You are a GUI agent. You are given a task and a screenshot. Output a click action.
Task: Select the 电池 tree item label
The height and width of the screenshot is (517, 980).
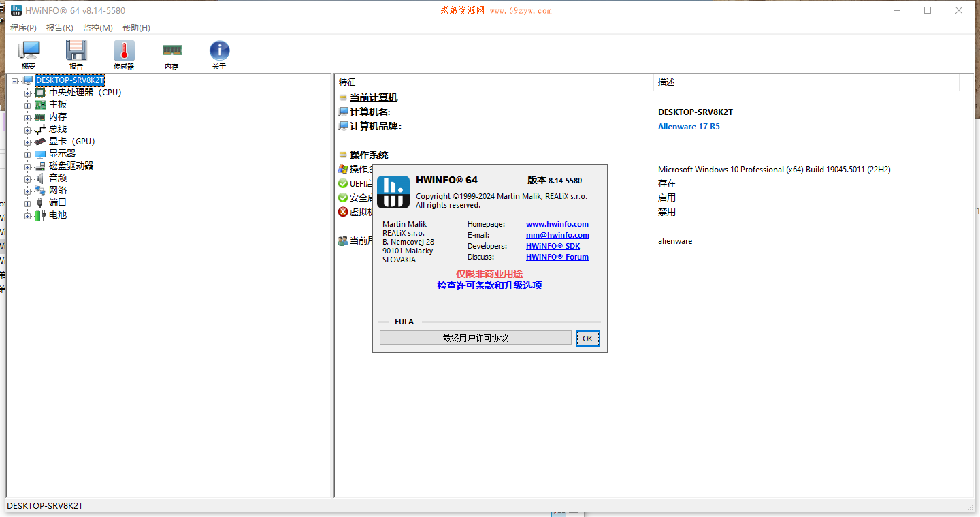coord(58,215)
